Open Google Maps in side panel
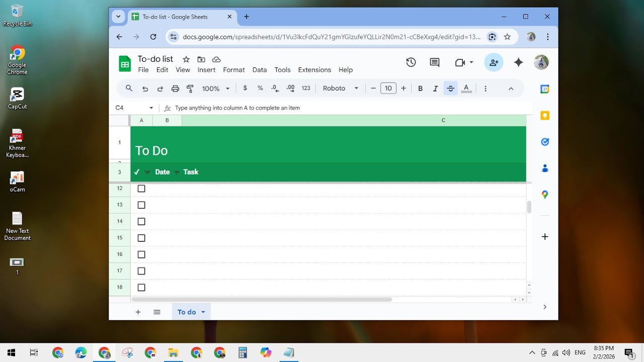The width and height of the screenshot is (644, 362). 545,195
